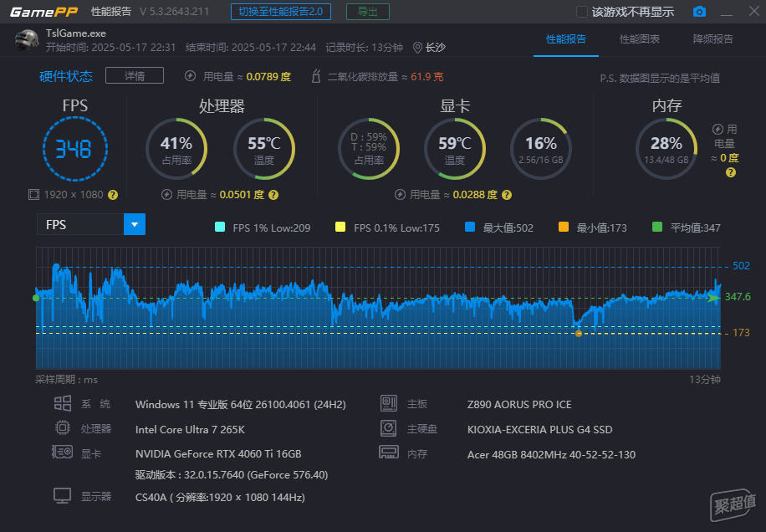Image resolution: width=766 pixels, height=532 pixels.
Task: Click the green 平均值 legend swatch
Action: pyautogui.click(x=657, y=227)
